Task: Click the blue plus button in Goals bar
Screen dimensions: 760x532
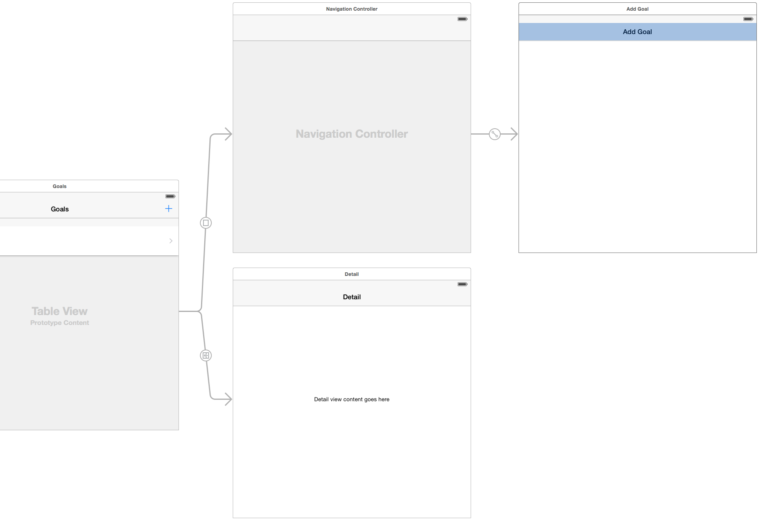Action: pyautogui.click(x=169, y=209)
